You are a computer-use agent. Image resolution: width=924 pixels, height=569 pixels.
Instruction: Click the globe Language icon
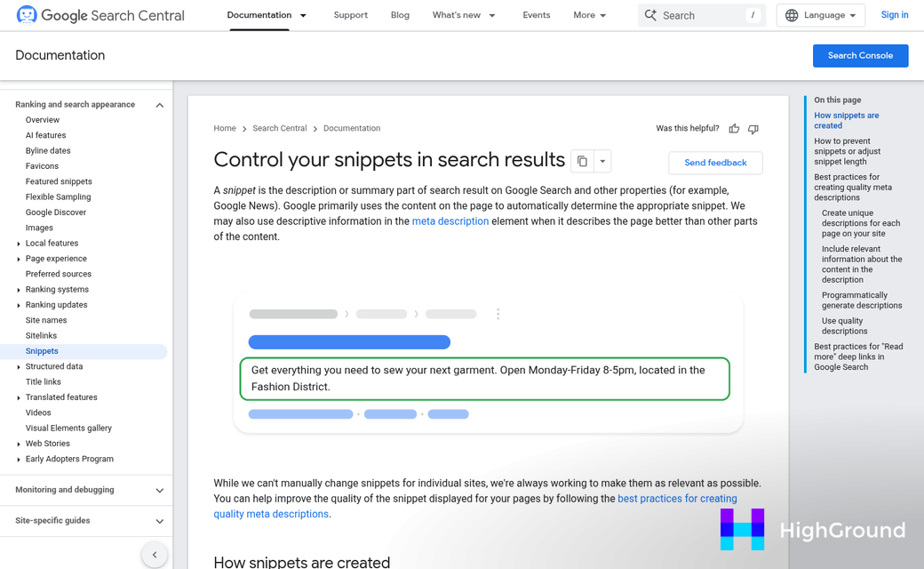click(792, 15)
